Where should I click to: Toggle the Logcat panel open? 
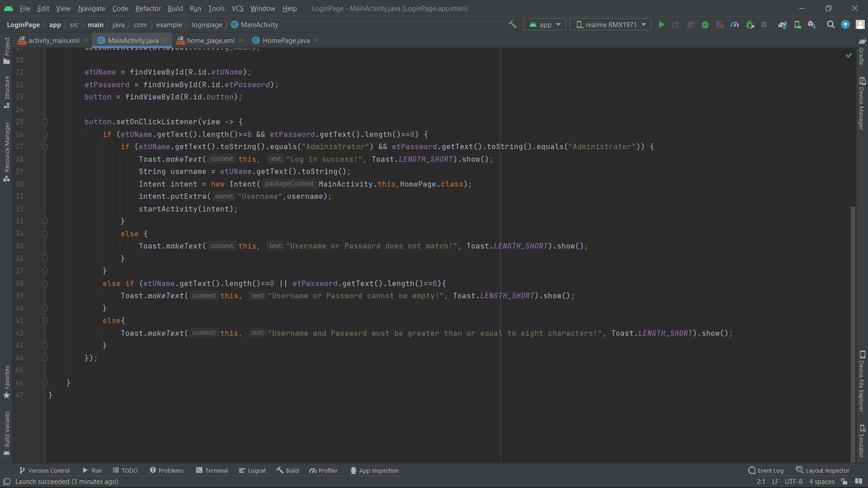pos(252,470)
